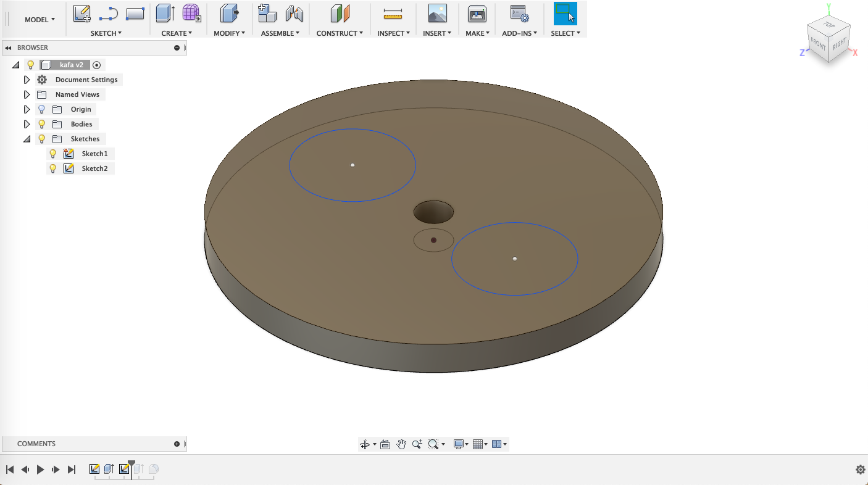The height and width of the screenshot is (485, 868).
Task: Select the Zoom tool in the navigation bar
Action: point(417,444)
